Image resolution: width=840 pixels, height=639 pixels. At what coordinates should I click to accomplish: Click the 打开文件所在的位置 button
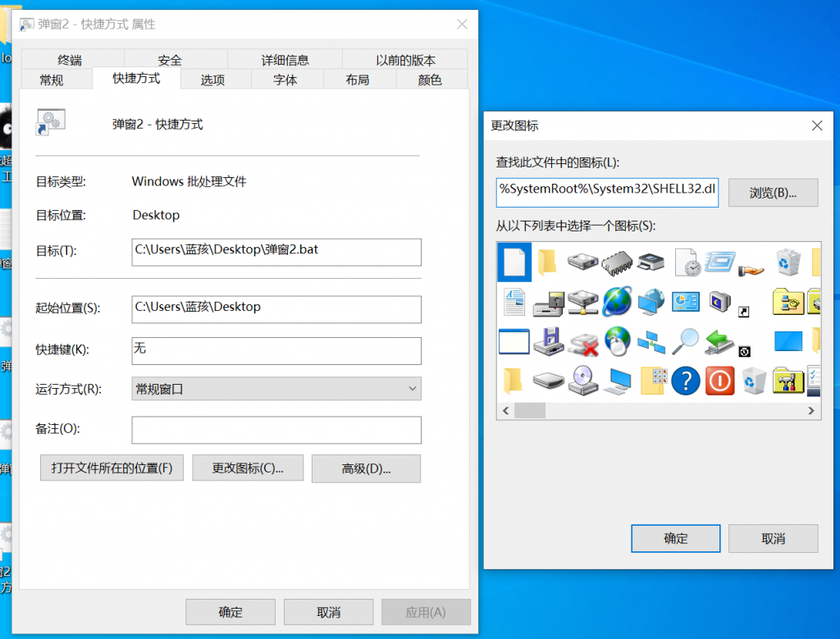click(x=112, y=468)
